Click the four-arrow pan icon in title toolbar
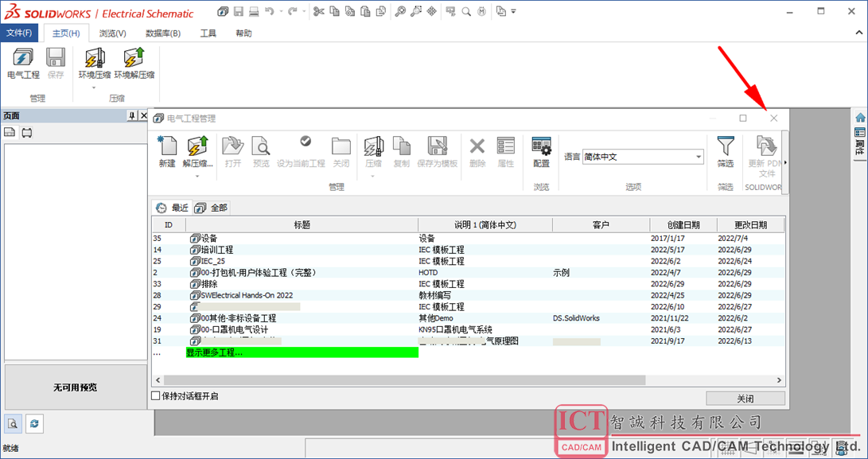This screenshot has width=868, height=459. [432, 11]
